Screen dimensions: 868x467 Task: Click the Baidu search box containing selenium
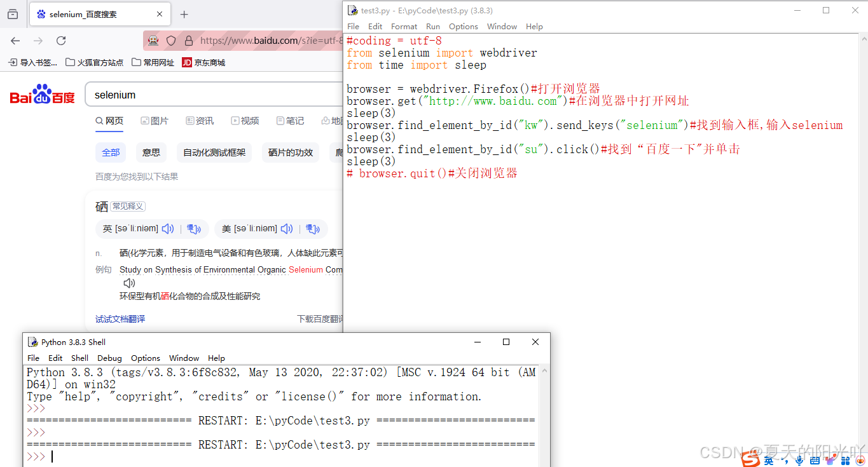(214, 95)
